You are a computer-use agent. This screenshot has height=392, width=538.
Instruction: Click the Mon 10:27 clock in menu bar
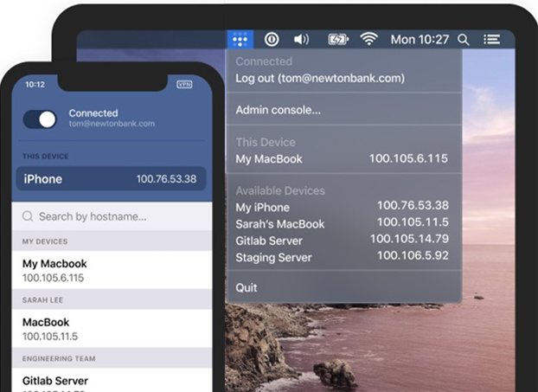[420, 40]
